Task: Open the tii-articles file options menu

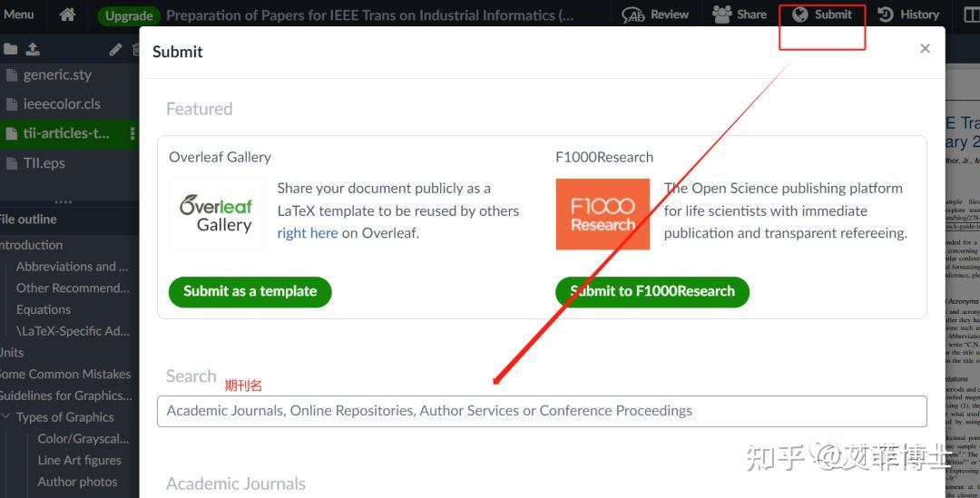Action: tap(132, 133)
